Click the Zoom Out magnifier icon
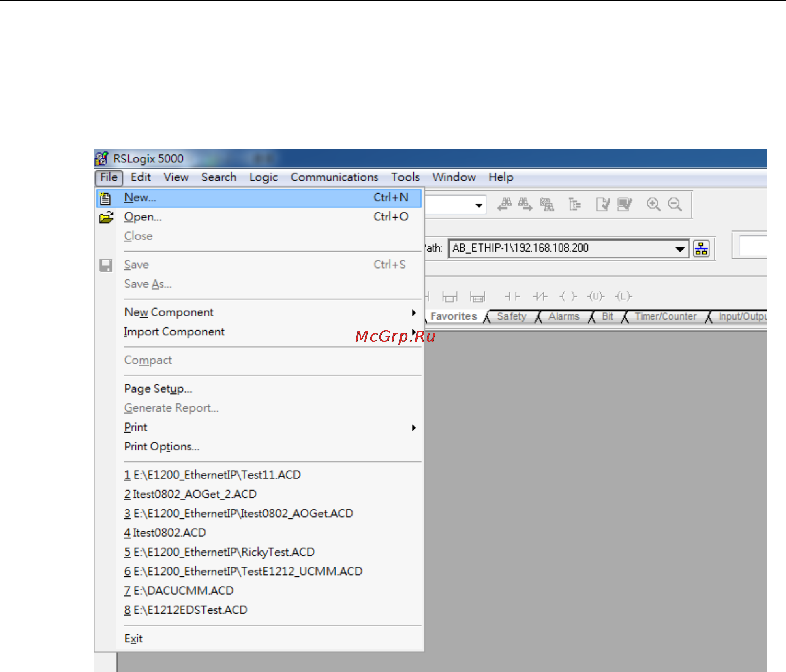This screenshot has width=786, height=672. pos(675,205)
